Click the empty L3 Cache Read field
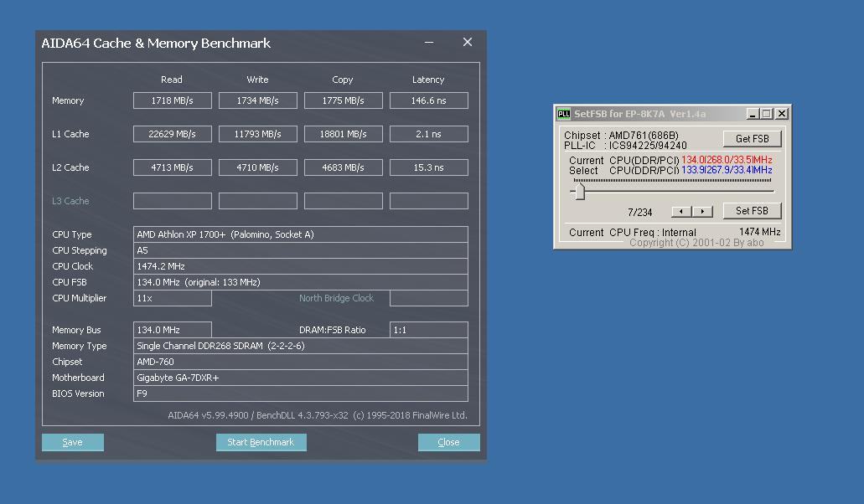Screen dimensions: 864x504 (x=173, y=201)
